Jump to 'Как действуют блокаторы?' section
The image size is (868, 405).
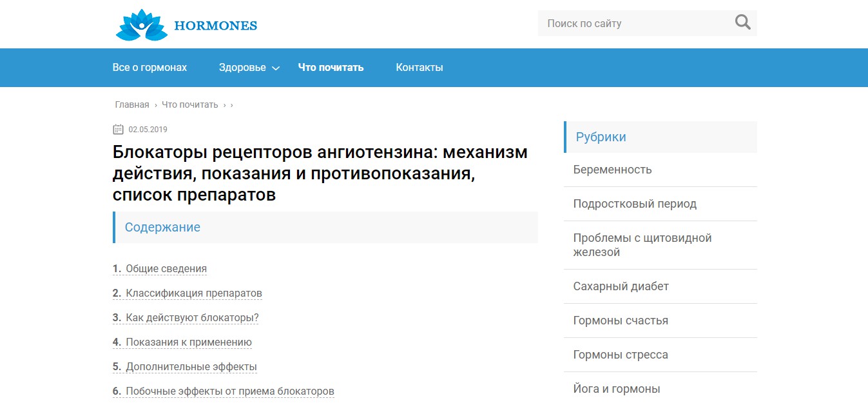click(x=186, y=318)
